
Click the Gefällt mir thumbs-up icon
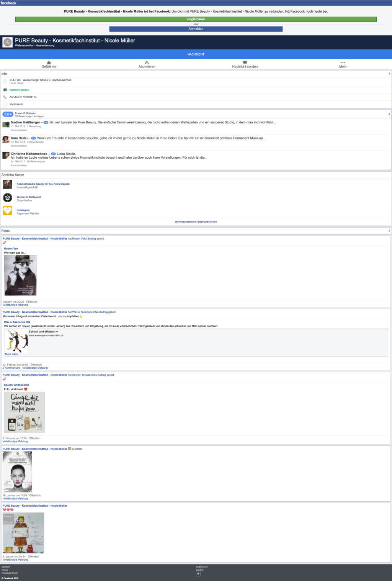tap(49, 62)
